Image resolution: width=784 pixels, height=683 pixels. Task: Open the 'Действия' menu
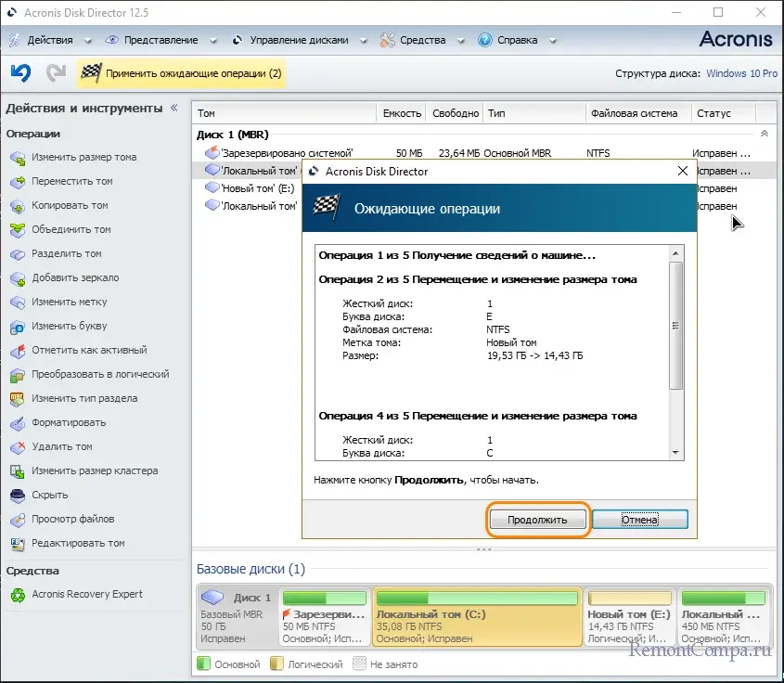pyautogui.click(x=49, y=40)
